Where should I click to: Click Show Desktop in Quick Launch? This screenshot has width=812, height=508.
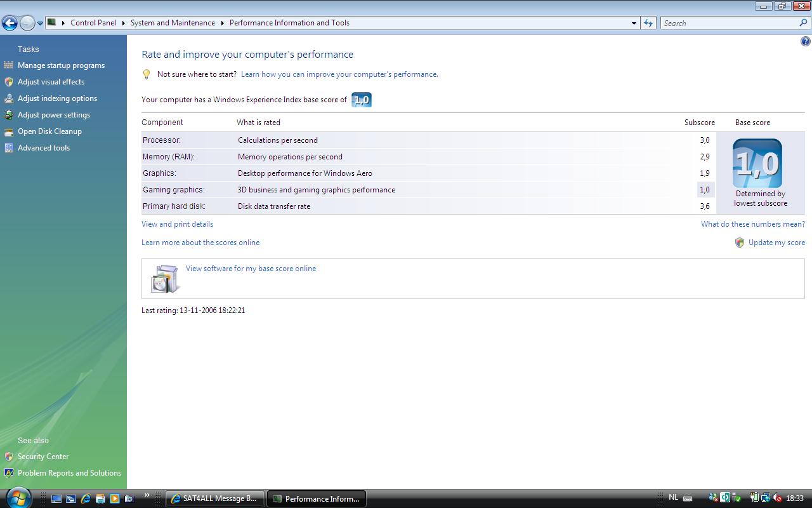coord(56,499)
